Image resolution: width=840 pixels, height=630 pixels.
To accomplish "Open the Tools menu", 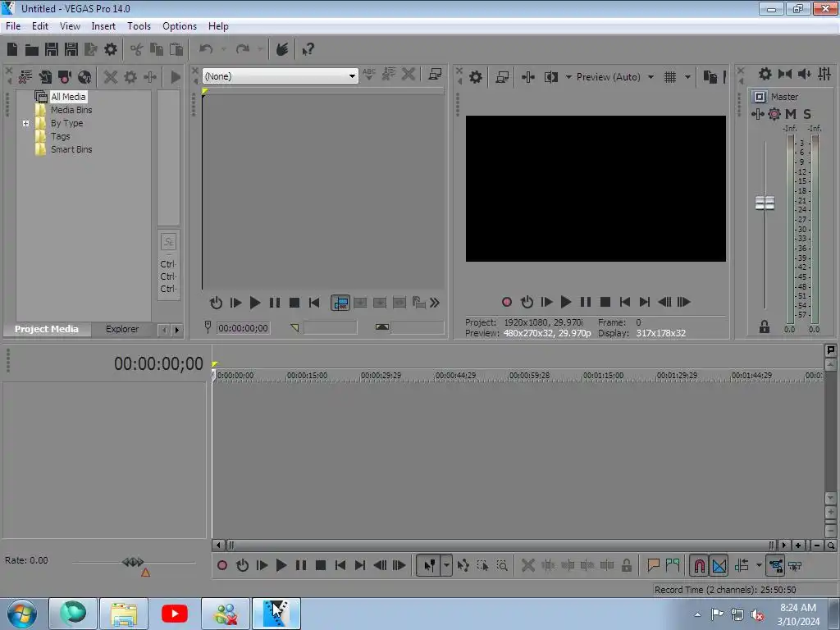I will click(x=139, y=25).
